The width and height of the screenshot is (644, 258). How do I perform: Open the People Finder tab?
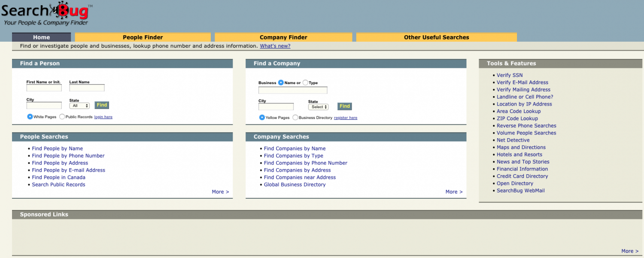(143, 37)
